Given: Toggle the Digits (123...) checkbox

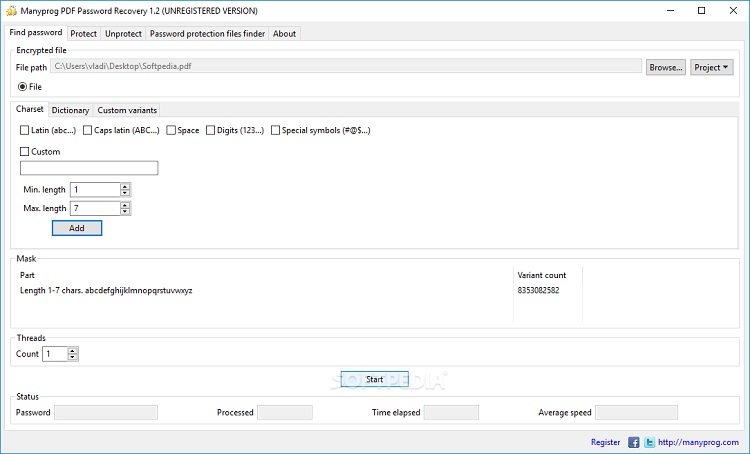Looking at the screenshot, I should [210, 130].
